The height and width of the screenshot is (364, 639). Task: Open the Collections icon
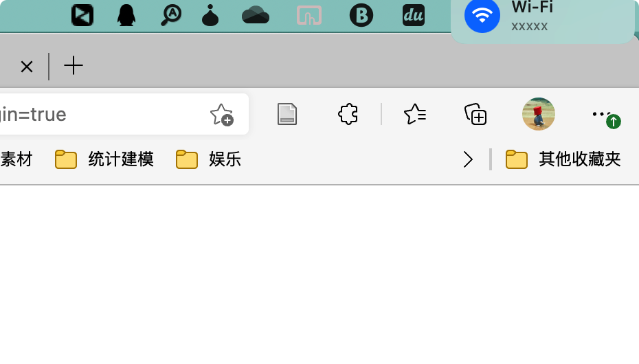(x=475, y=114)
